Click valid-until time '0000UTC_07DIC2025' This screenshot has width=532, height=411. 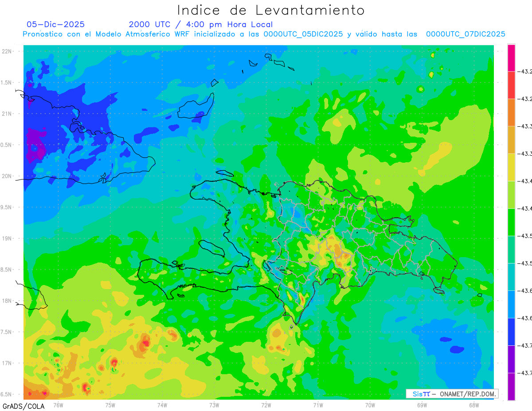pos(465,34)
